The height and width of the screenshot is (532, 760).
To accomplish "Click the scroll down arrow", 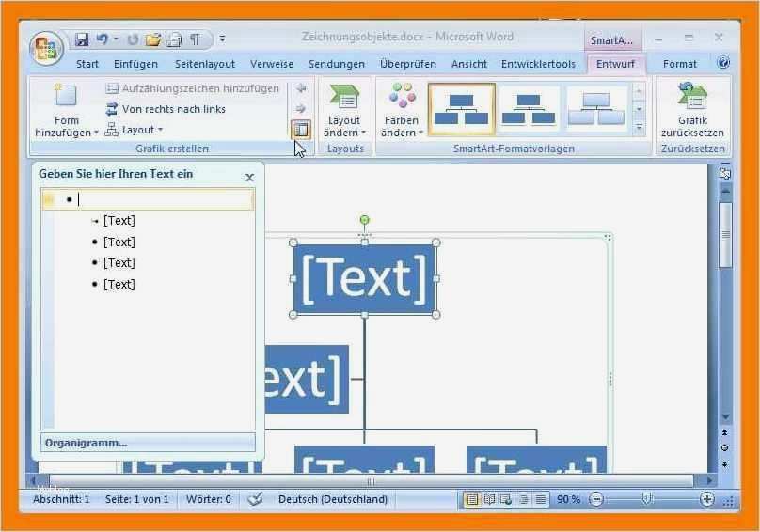I will (x=725, y=416).
